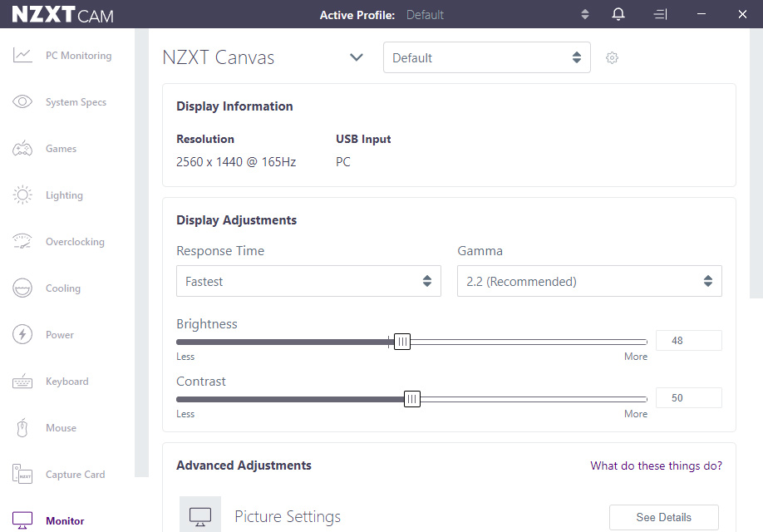The width and height of the screenshot is (763, 532).
Task: Open profile settings gear icon
Action: [x=613, y=58]
